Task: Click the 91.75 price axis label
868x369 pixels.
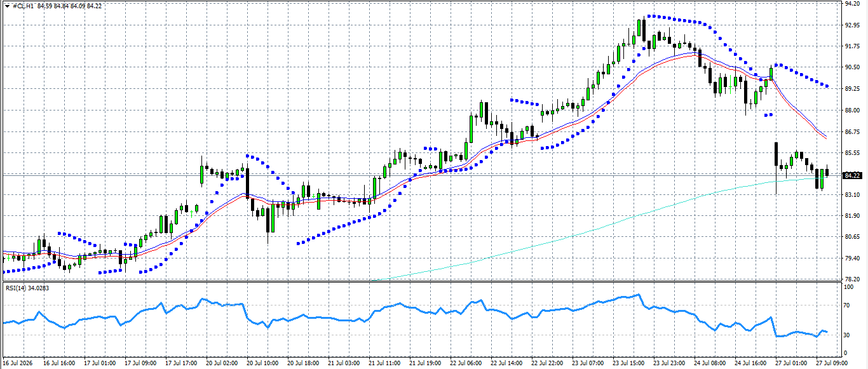Action: pyautogui.click(x=852, y=46)
